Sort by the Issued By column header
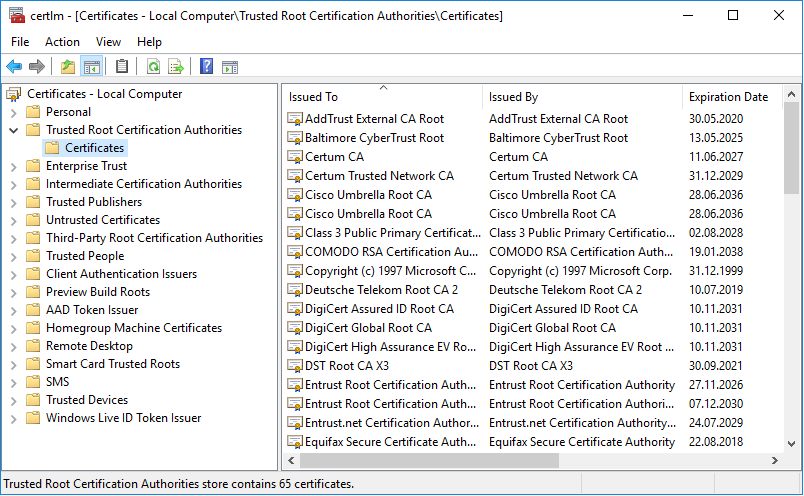This screenshot has height=496, width=804. pyautogui.click(x=582, y=96)
